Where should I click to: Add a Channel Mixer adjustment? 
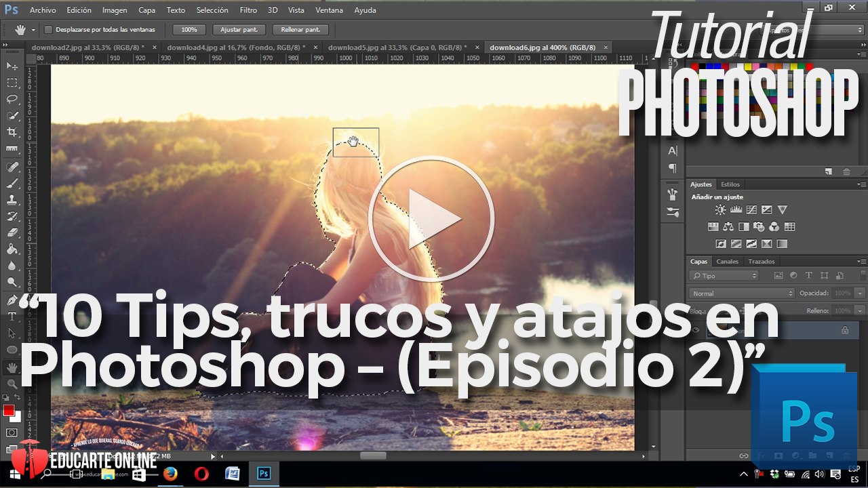click(x=774, y=227)
